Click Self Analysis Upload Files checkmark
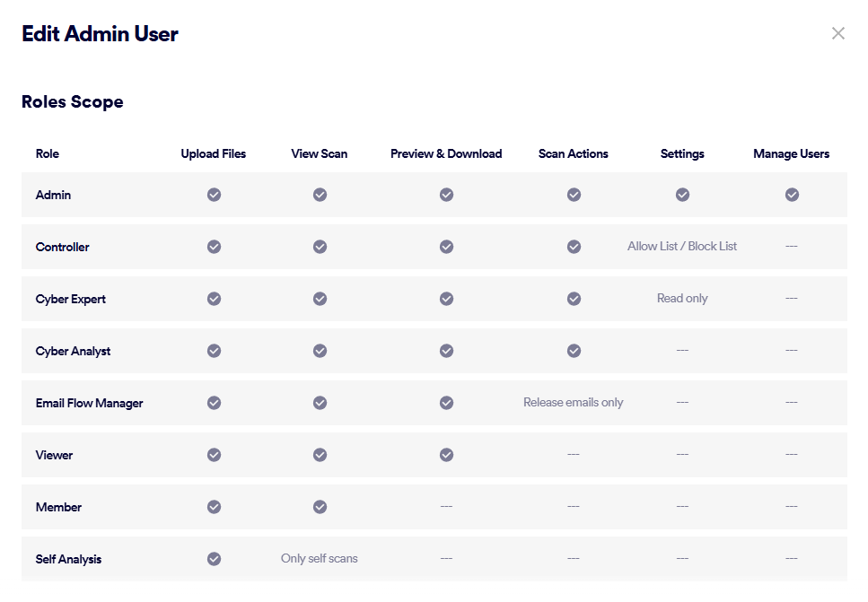Image resolution: width=868 pixels, height=602 pixels. tap(214, 559)
